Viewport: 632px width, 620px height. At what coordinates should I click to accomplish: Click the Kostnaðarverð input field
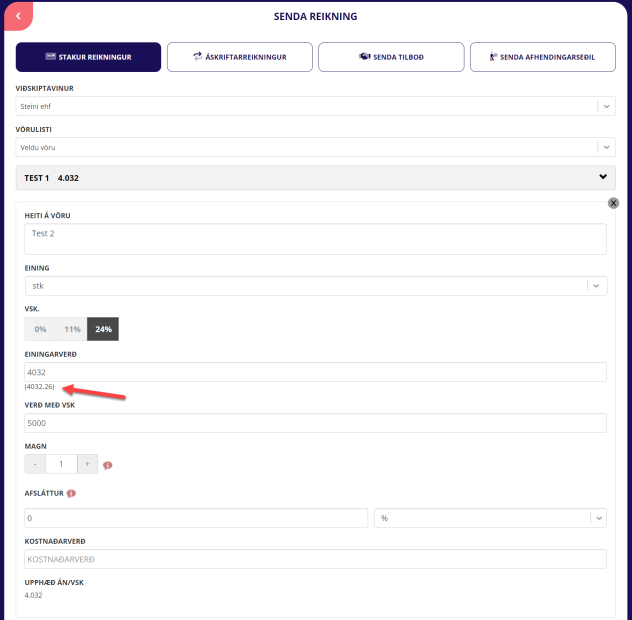pyautogui.click(x=316, y=559)
